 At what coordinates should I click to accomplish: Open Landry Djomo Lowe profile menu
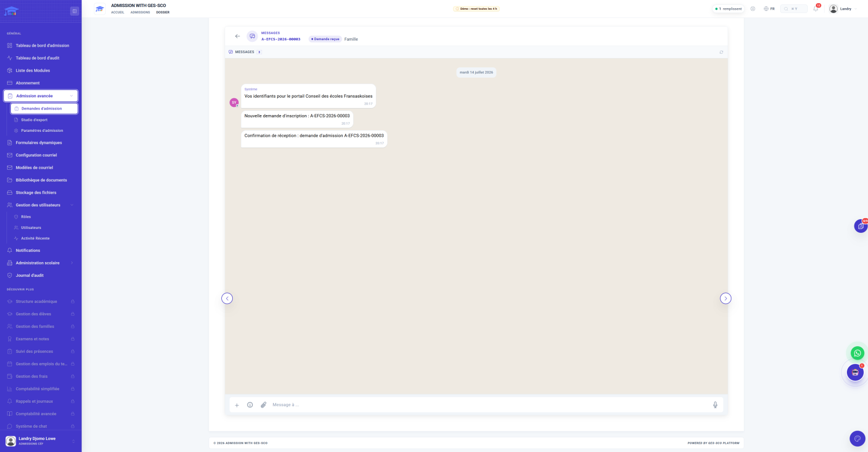[41, 441]
